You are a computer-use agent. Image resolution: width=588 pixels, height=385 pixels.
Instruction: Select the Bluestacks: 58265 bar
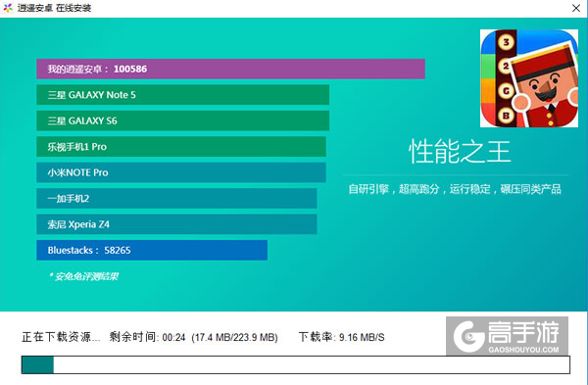point(152,250)
